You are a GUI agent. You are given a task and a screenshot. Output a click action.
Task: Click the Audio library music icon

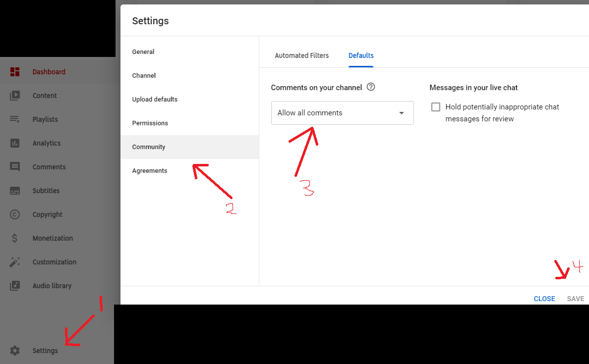coord(15,286)
